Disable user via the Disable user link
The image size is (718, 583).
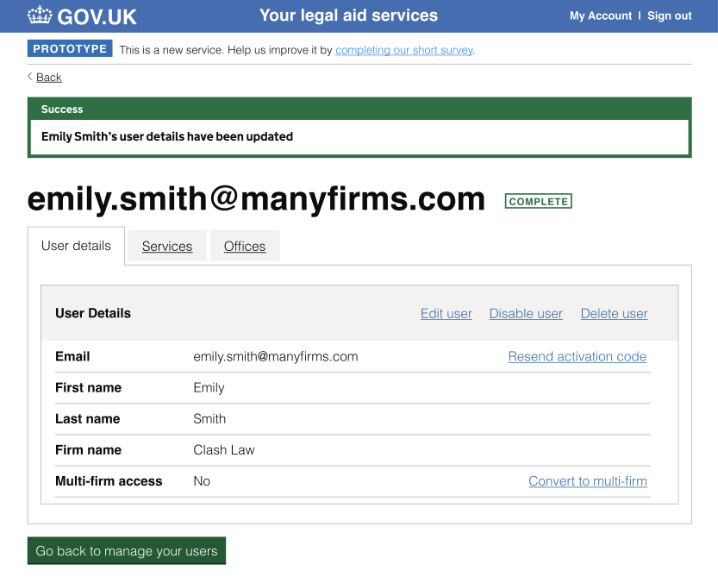[526, 314]
